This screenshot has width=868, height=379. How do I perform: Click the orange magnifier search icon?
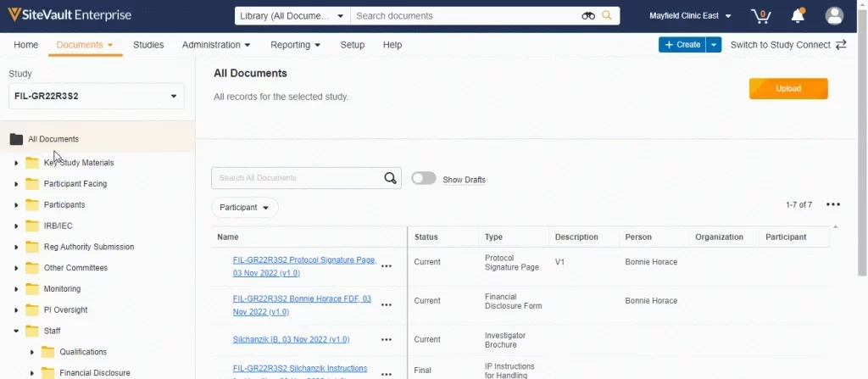coord(607,16)
